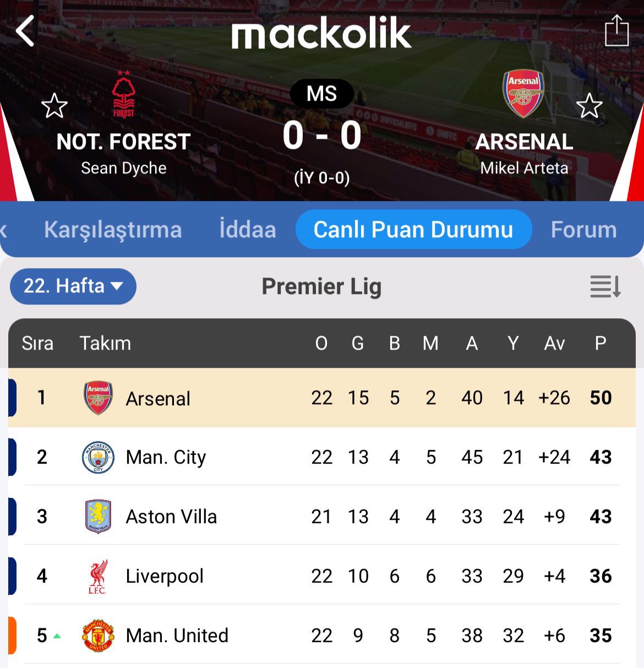Tap the mackolik logo
The width and height of the screenshot is (644, 668).
pyautogui.click(x=321, y=33)
